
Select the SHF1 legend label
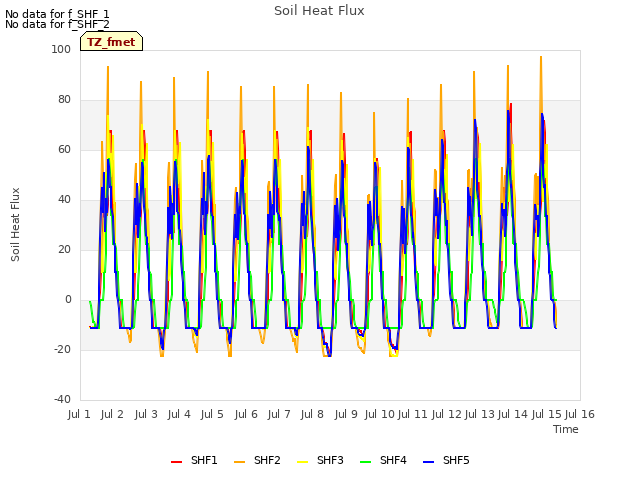click(204, 460)
